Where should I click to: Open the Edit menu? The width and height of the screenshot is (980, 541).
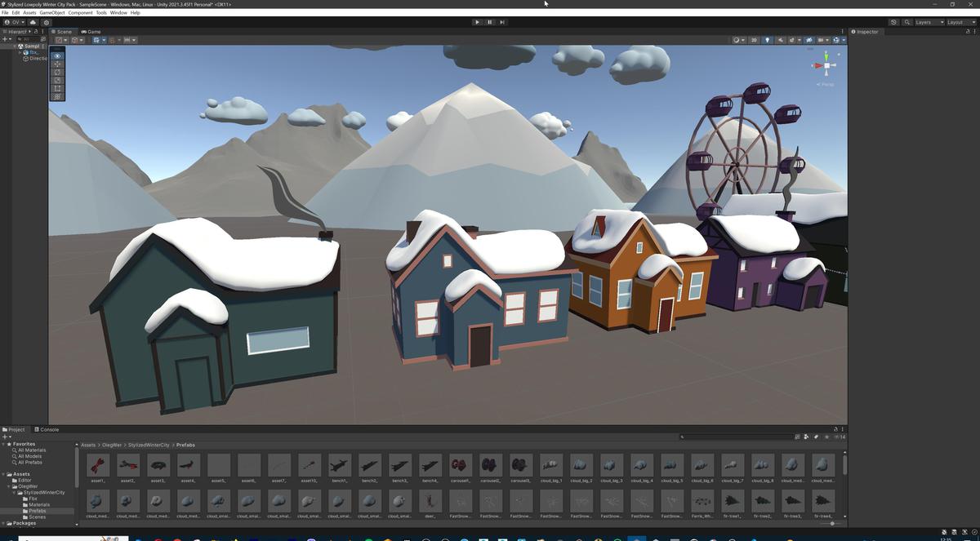coord(16,13)
